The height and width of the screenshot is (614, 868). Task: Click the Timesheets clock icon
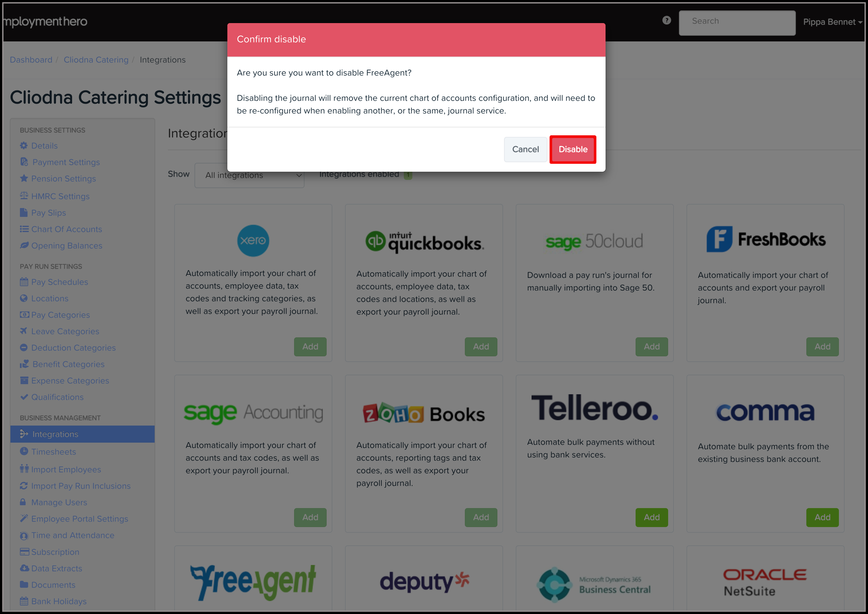tap(24, 451)
